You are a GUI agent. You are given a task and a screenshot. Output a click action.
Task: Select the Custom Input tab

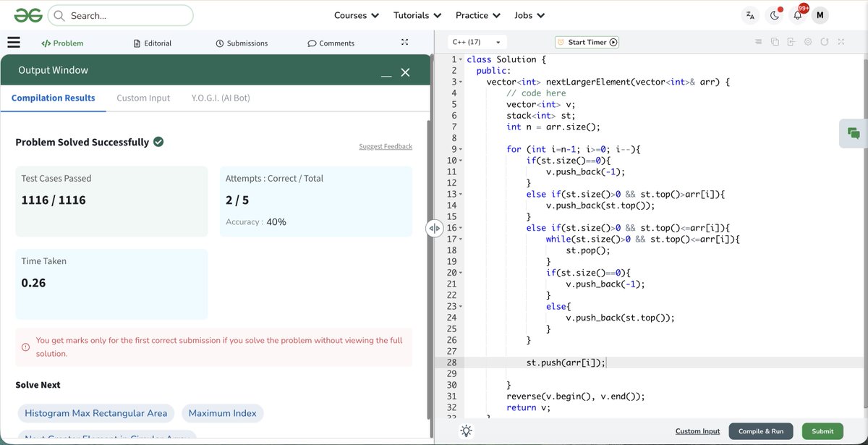143,98
